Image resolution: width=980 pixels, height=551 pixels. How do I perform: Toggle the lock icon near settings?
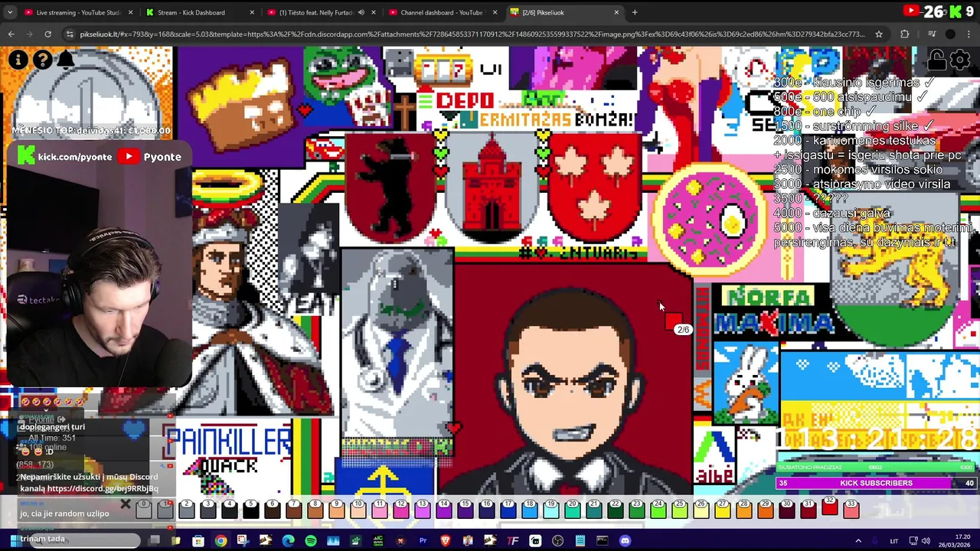[936, 60]
